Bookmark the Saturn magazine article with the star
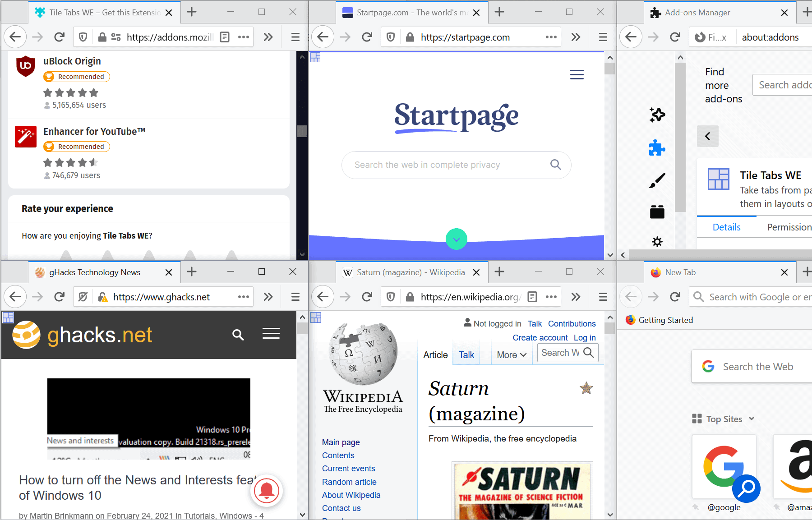The height and width of the screenshot is (520, 812). (586, 388)
